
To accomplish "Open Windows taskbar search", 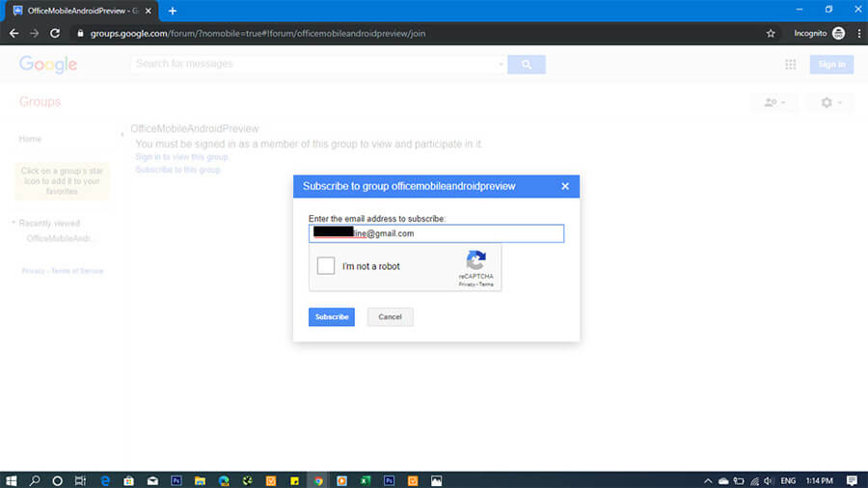I will [35, 479].
